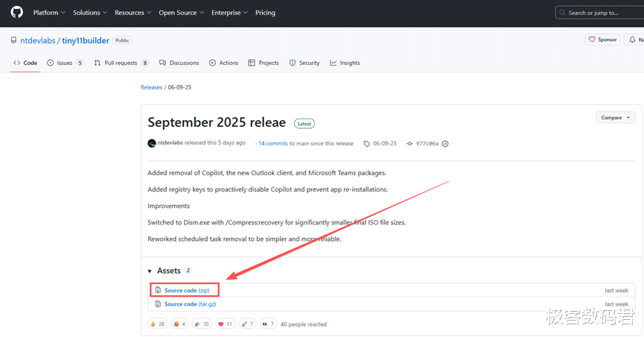This screenshot has height=337, width=644.
Task: Open the Insights tab
Action: (345, 63)
